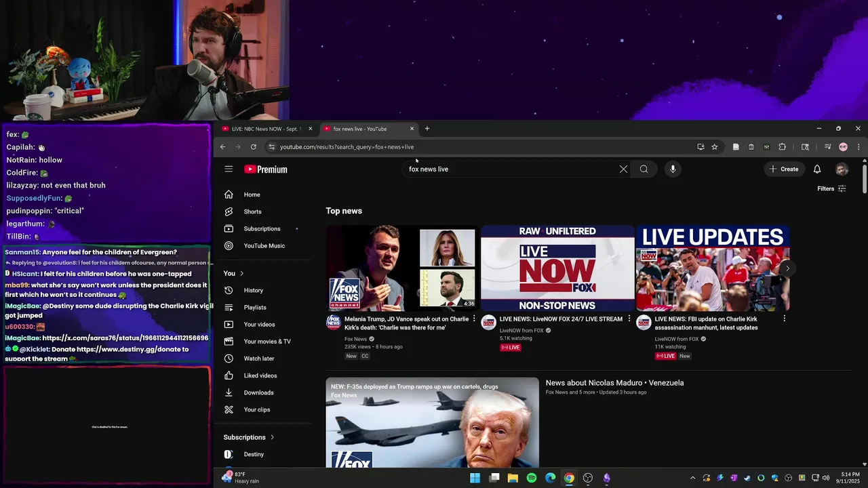Reload the page with refresh icon
This screenshot has height=488, width=868.
[x=254, y=147]
